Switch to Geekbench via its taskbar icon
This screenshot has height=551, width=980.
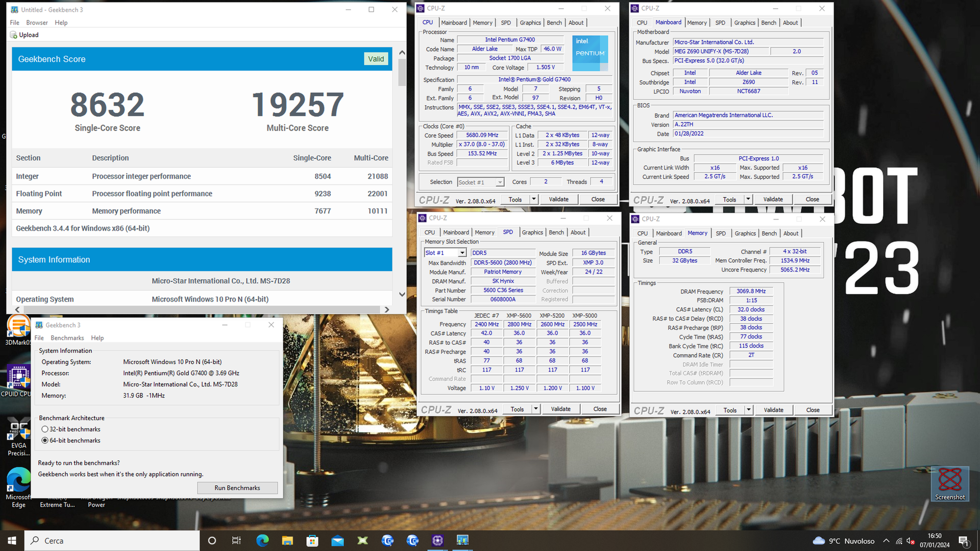462,540
